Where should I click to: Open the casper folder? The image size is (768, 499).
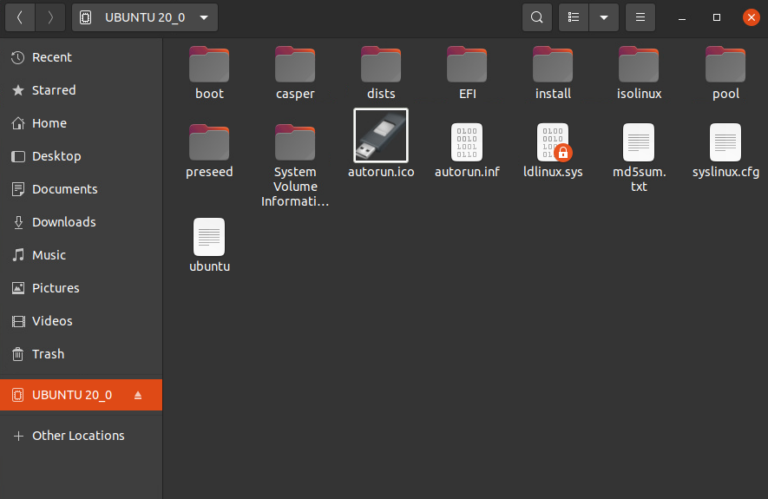tap(295, 64)
